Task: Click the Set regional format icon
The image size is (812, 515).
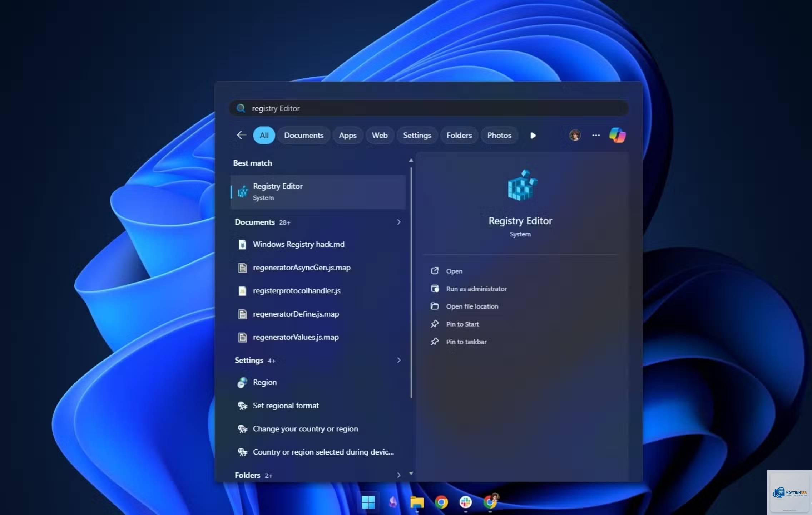Action: (x=242, y=406)
